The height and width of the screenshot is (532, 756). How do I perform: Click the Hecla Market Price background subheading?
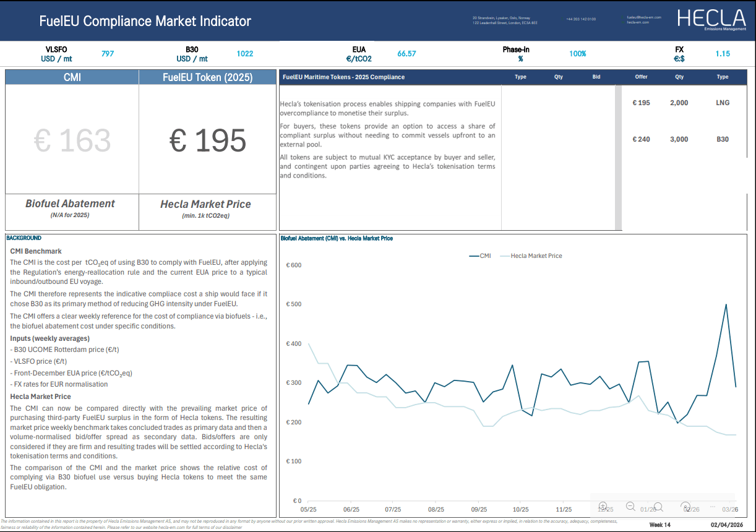pyautogui.click(x=40, y=397)
